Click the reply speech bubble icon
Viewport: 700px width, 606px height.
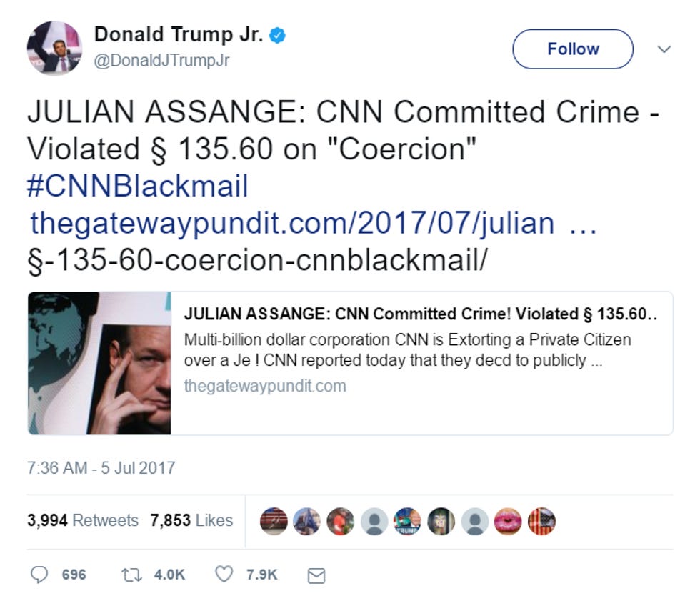click(39, 575)
